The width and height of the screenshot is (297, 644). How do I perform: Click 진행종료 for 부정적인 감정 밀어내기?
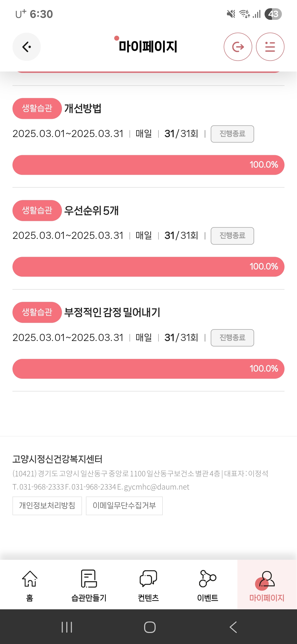pos(232,338)
